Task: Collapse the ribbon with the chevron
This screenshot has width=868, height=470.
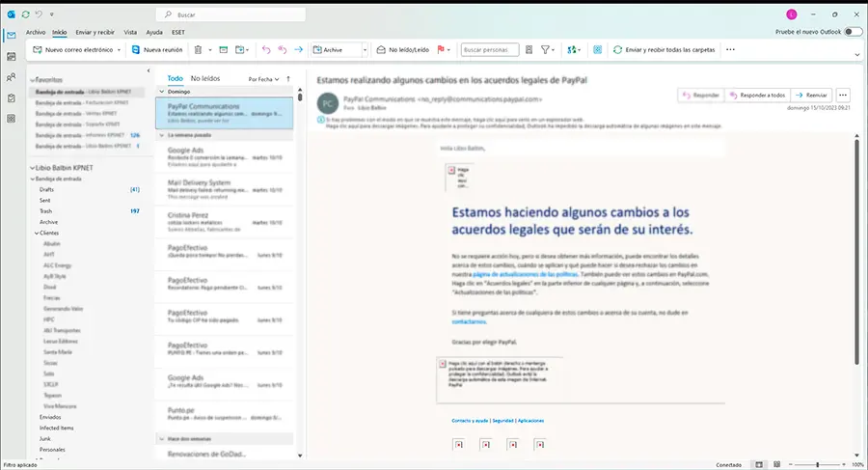Action: coord(857,55)
